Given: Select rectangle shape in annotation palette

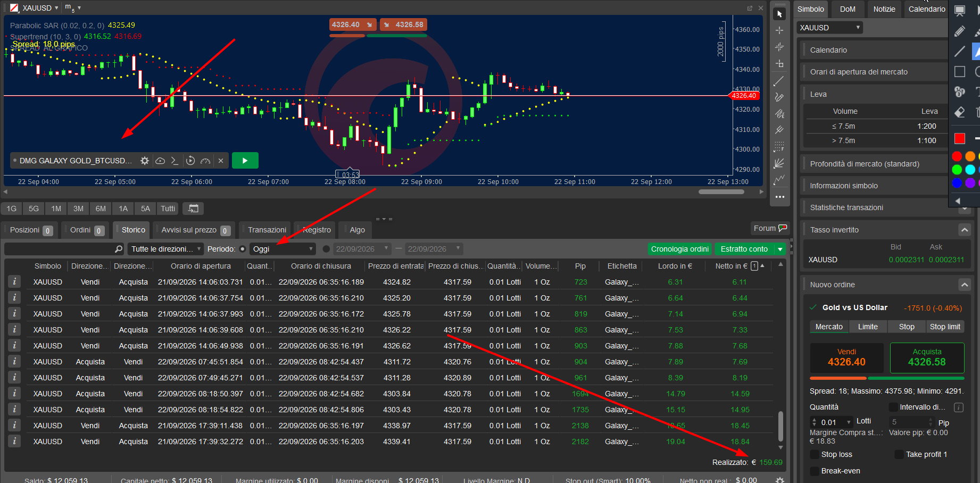Looking at the screenshot, I should click(x=960, y=71).
